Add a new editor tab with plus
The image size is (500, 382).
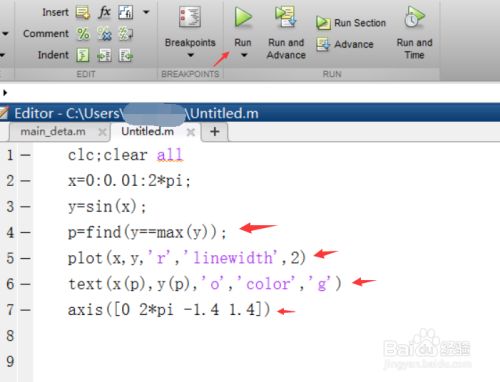pos(215,132)
